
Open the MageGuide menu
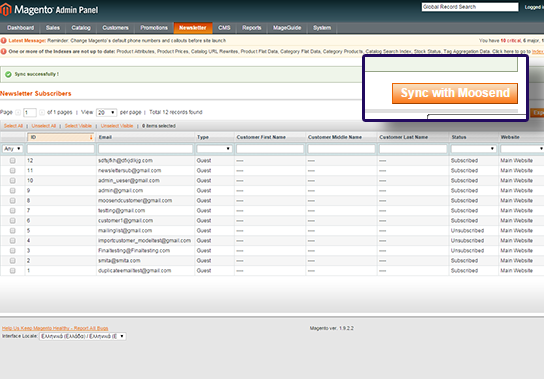click(287, 28)
